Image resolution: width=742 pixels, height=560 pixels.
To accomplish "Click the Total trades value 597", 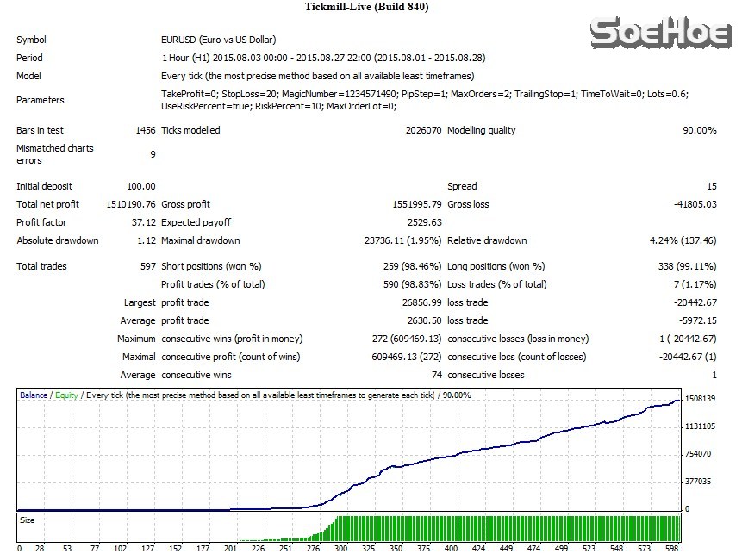I will click(147, 266).
